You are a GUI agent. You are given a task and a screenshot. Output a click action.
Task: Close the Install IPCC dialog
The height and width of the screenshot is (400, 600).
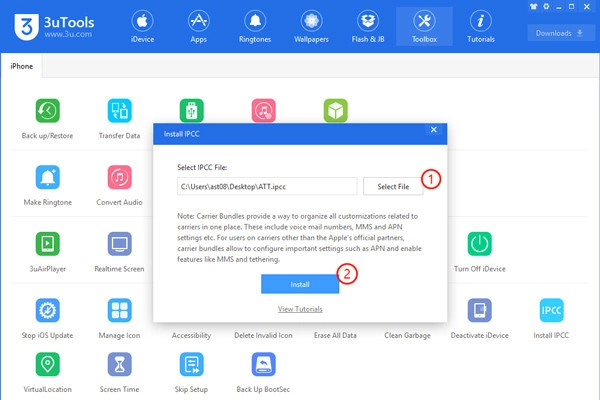click(433, 130)
